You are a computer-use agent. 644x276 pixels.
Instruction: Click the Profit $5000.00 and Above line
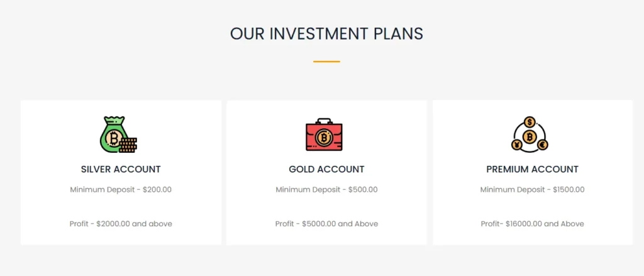pyautogui.click(x=326, y=223)
